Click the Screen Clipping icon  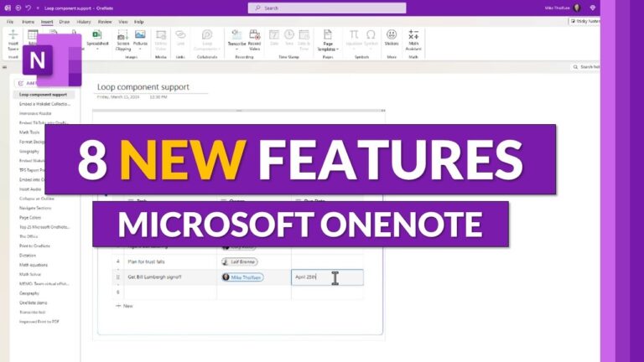click(122, 40)
